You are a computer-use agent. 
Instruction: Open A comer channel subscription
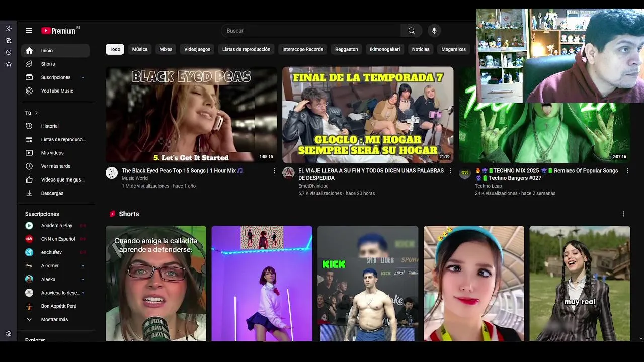[55, 266]
